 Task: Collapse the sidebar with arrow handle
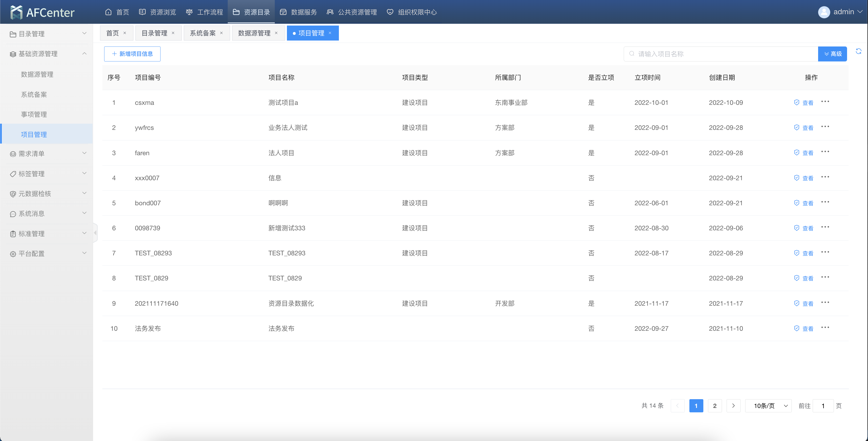95,233
